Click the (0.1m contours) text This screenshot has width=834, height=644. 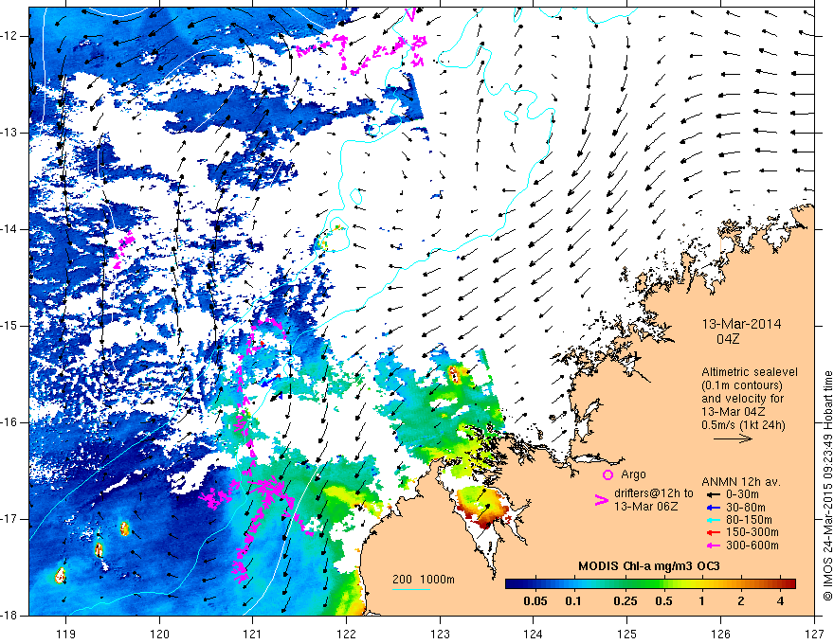(x=742, y=385)
